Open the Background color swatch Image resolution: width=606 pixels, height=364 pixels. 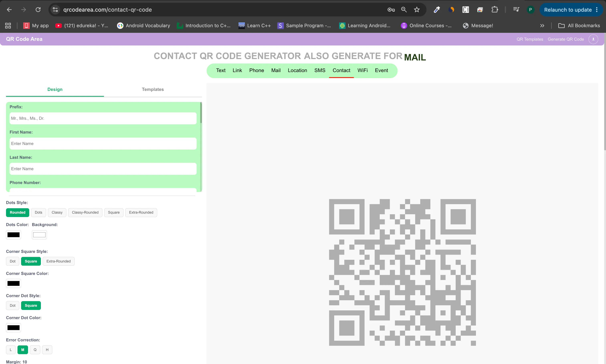point(39,235)
